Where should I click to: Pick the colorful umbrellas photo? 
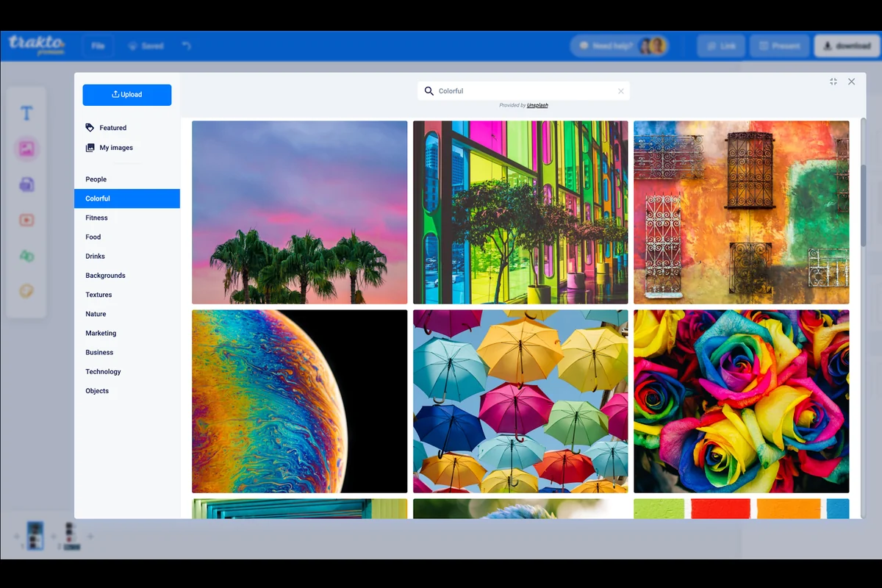click(520, 401)
